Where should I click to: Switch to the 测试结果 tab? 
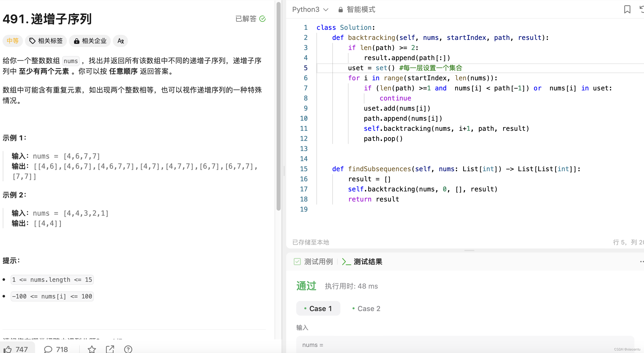368,262
